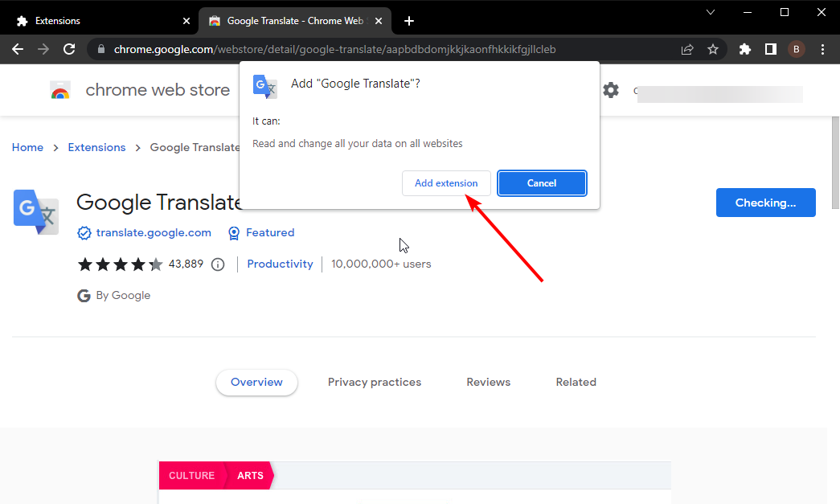Click the verified publisher badge icon
The image size is (840, 504).
(84, 233)
